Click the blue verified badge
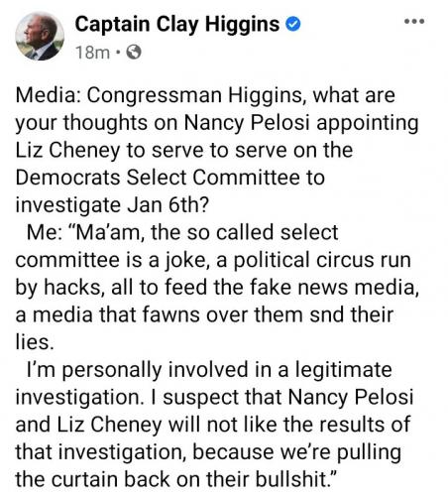The image size is (448, 496). (292, 25)
